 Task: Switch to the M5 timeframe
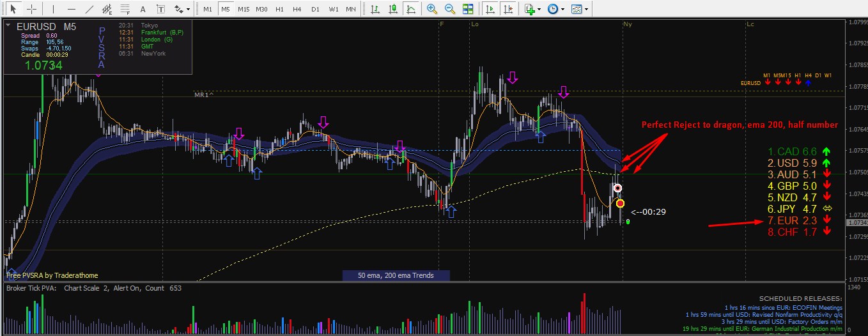click(225, 9)
